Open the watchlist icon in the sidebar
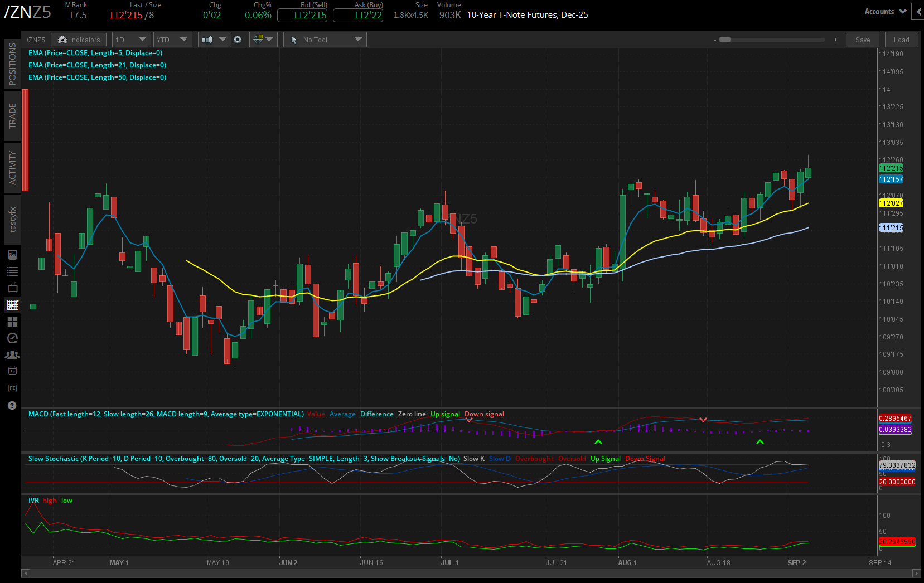 point(12,271)
